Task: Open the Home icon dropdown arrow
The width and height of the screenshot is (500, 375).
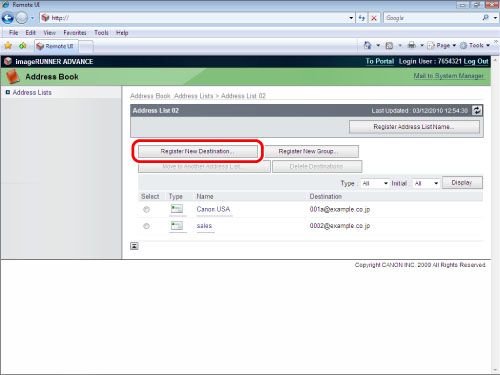Action: tap(378, 45)
